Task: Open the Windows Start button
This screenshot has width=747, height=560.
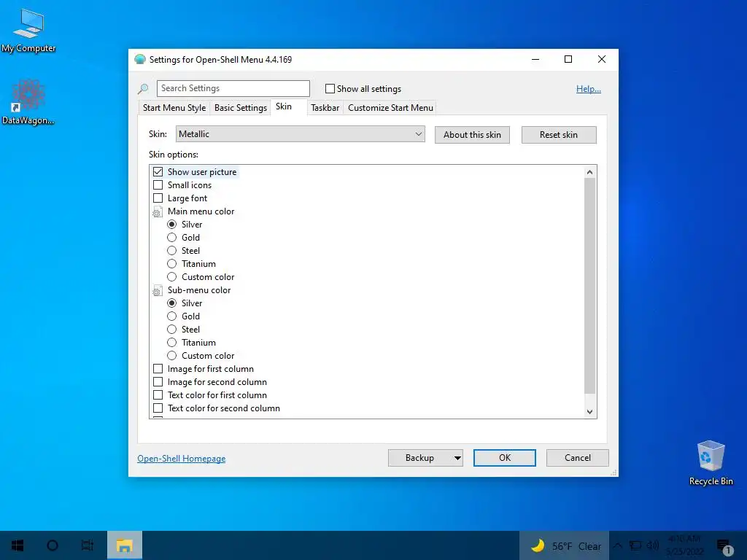Action: (x=18, y=545)
